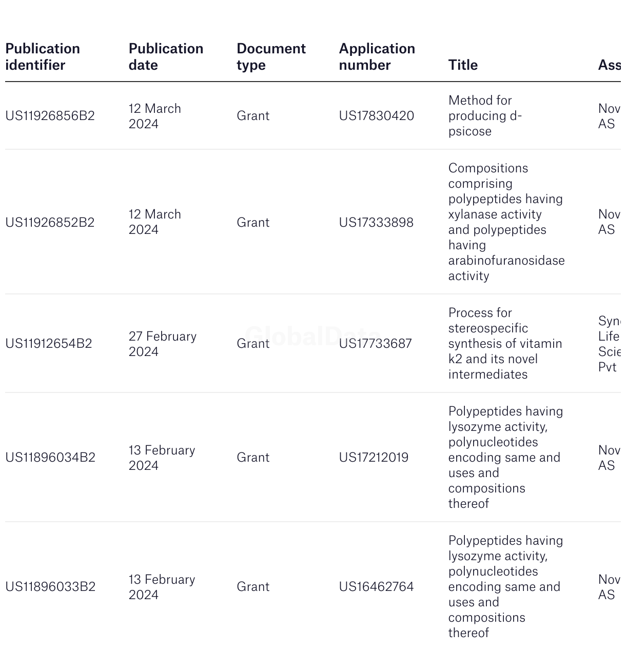Click the Publication date column header
This screenshot has height=672, width=626.
pos(166,56)
